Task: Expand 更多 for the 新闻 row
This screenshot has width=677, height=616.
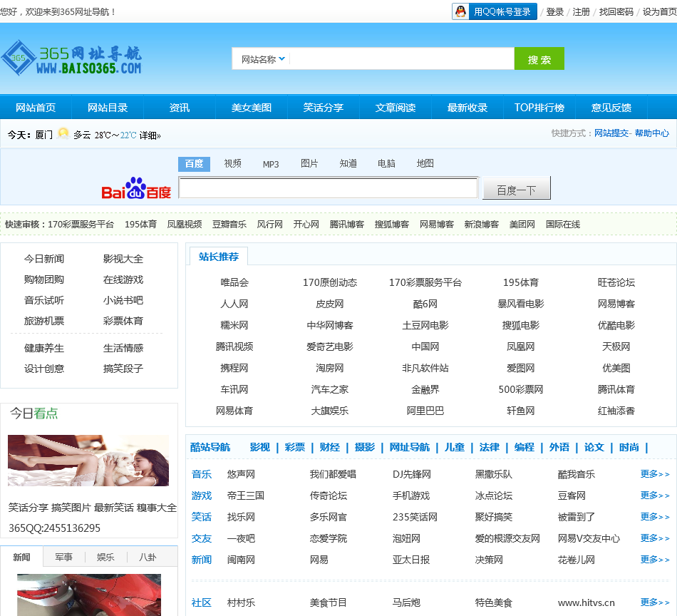Action: click(x=654, y=560)
